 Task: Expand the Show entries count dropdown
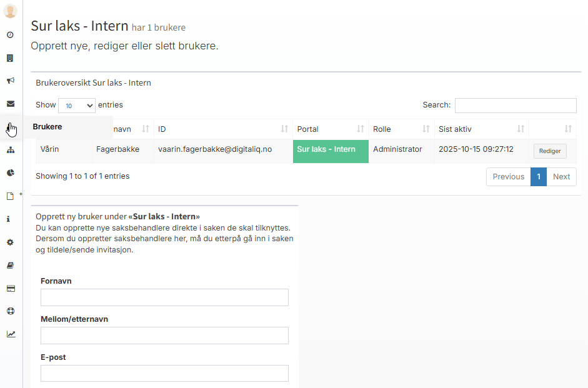(x=76, y=106)
